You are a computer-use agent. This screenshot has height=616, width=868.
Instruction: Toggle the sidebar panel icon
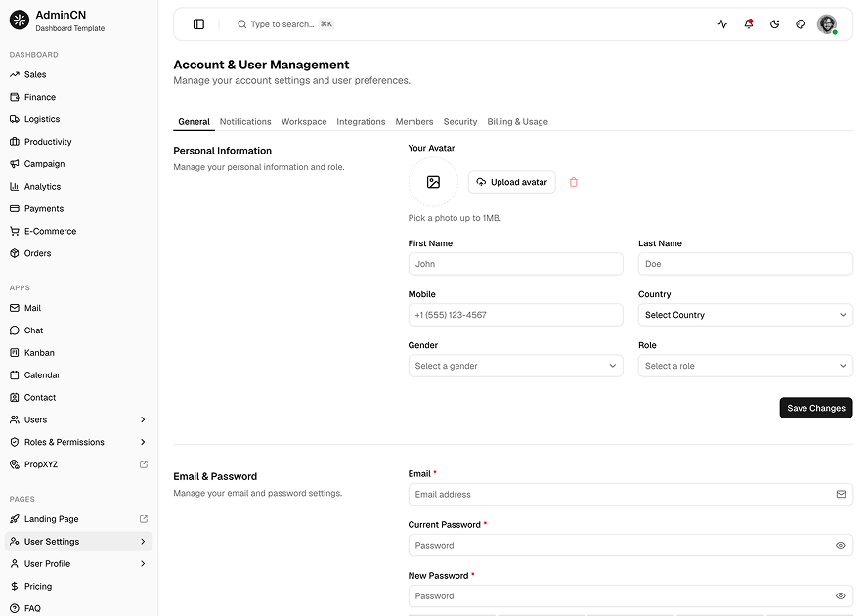click(198, 24)
